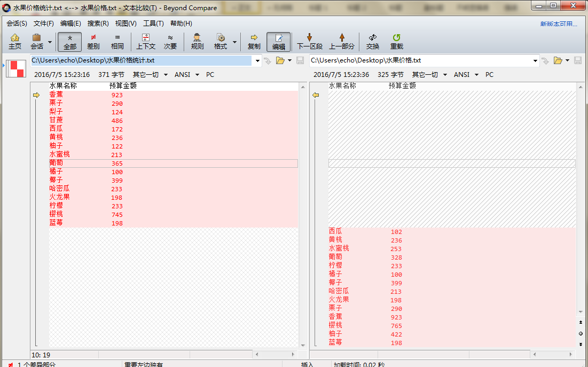The image size is (588, 367).
Task: Toggle the 编辑 (edit) mode button
Action: (278, 41)
